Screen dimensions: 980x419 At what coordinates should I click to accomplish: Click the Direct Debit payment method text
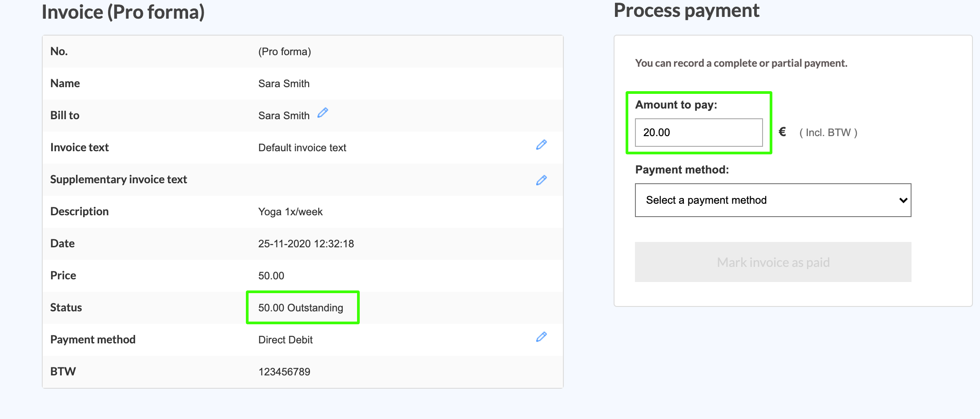coord(285,339)
